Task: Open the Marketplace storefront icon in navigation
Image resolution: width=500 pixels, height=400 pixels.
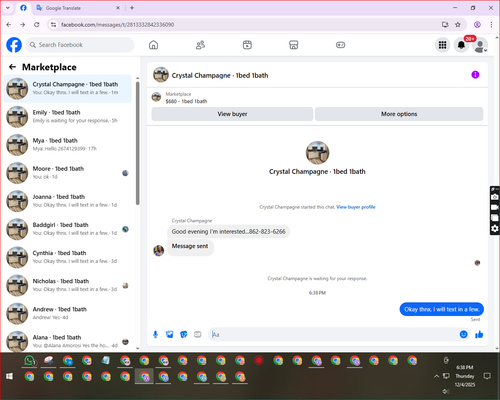Action: pos(294,45)
